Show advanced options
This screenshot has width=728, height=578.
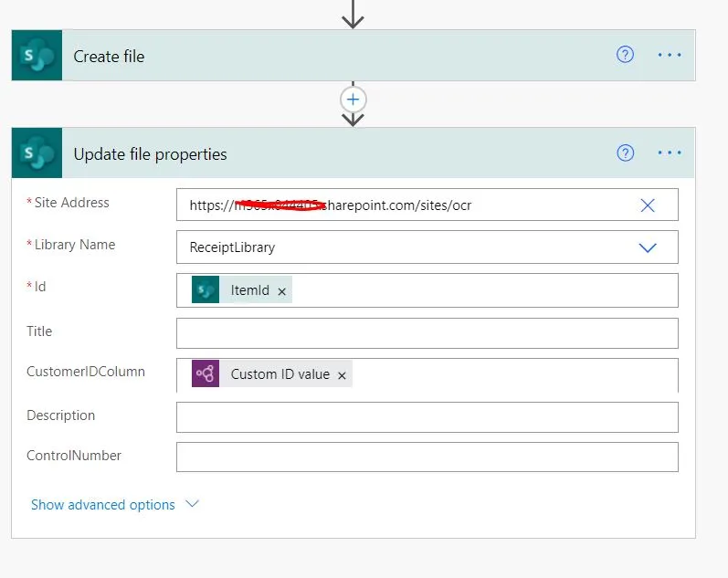[x=103, y=505]
